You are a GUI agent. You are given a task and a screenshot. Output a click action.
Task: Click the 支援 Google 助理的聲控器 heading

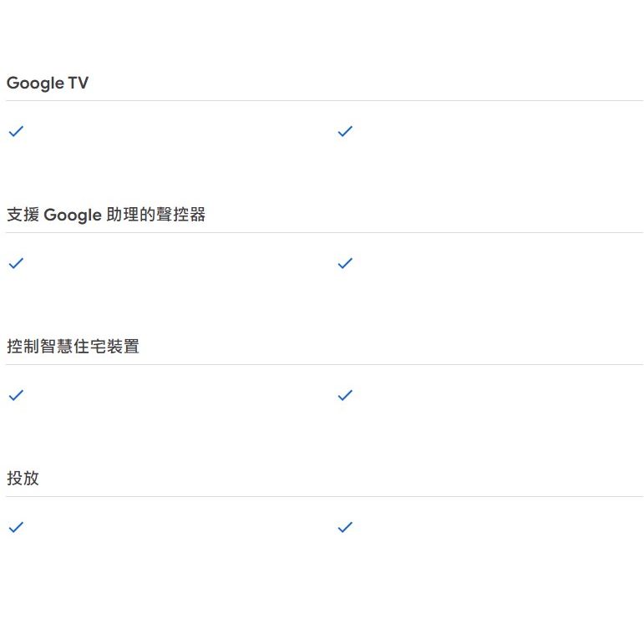point(106,215)
